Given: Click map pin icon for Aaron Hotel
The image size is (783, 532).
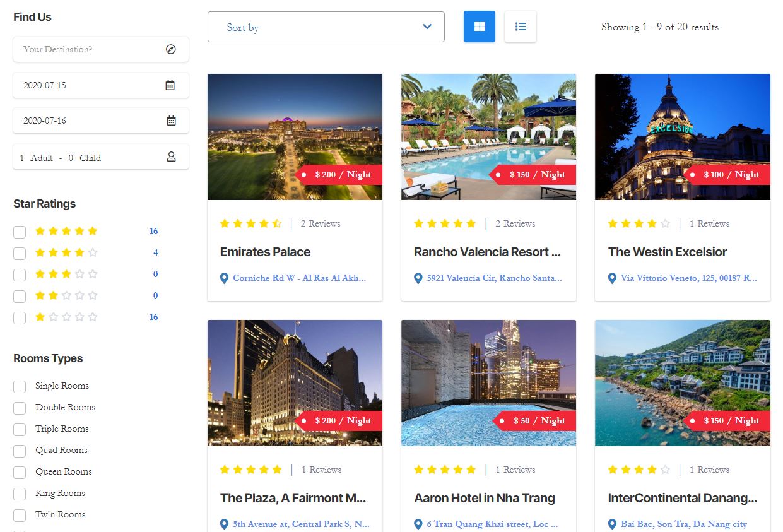Looking at the screenshot, I should [x=418, y=524].
